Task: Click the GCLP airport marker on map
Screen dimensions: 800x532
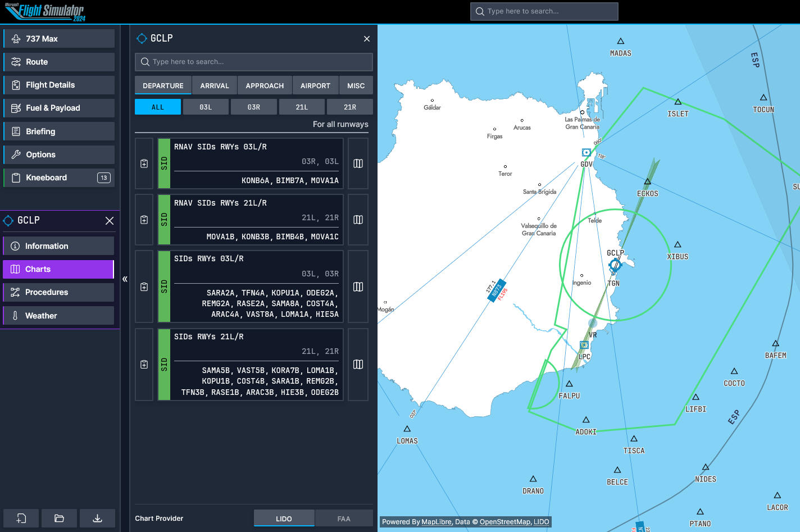Action: point(615,265)
